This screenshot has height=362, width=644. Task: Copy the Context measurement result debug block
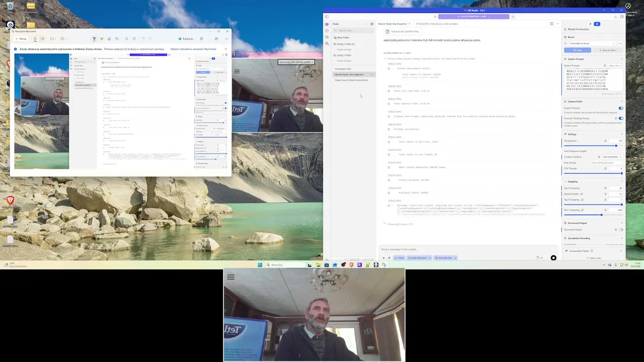(x=389, y=68)
